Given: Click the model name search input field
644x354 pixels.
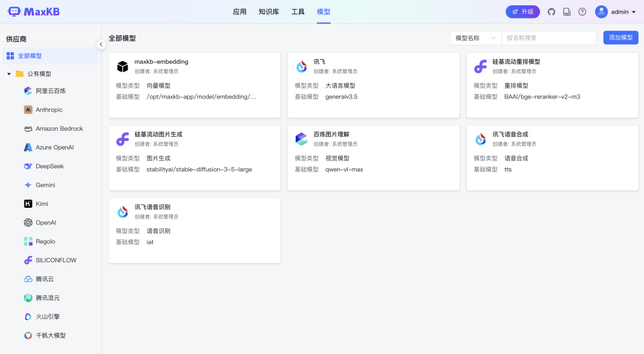Looking at the screenshot, I should 549,38.
